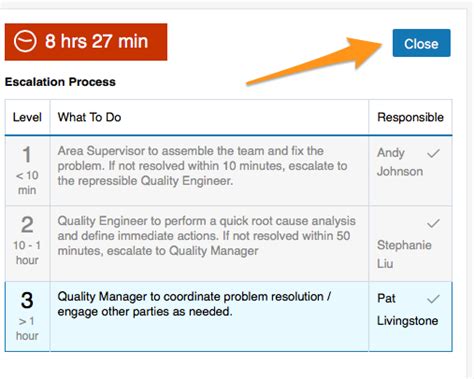Click the 8 hrs 27 min timer badge
The height and width of the screenshot is (379, 474).
[86, 42]
